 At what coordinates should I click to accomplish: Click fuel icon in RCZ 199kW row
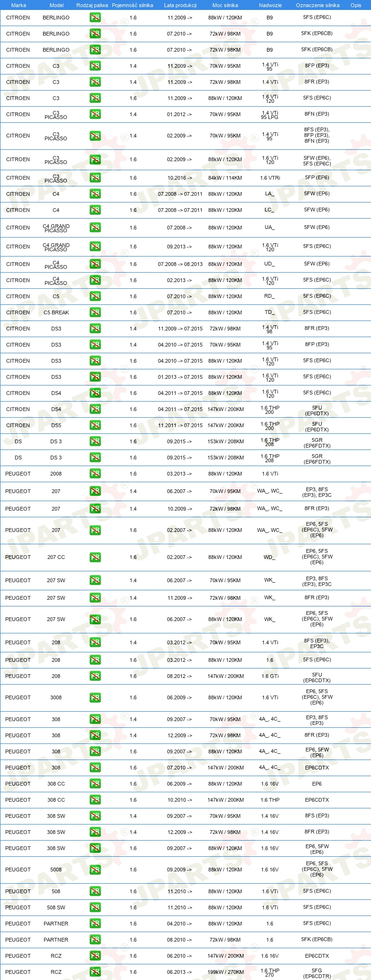[95, 972]
